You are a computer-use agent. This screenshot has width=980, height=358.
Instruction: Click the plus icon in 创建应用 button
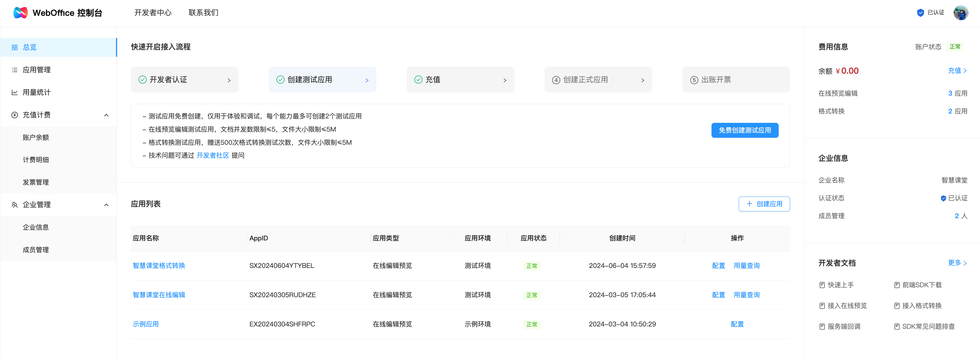pos(749,204)
